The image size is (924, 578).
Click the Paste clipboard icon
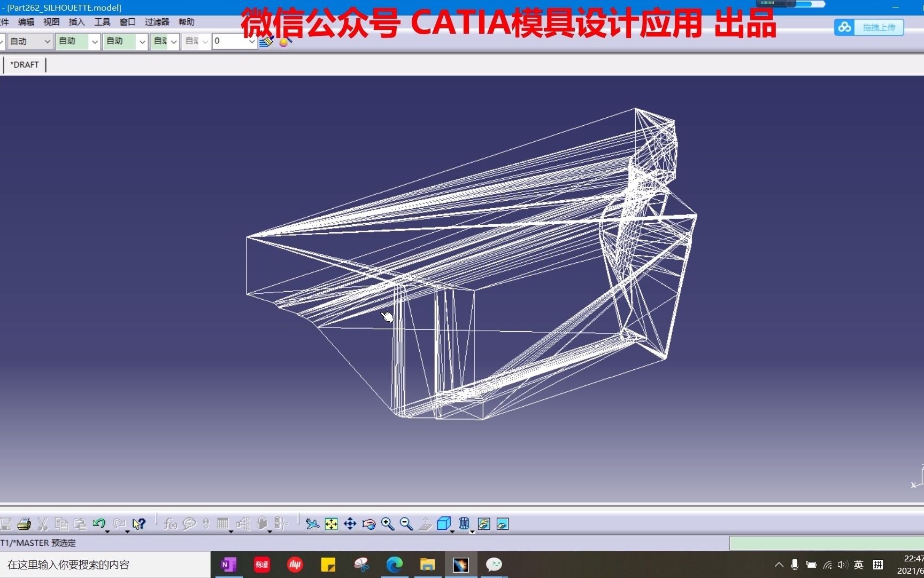tap(80, 524)
